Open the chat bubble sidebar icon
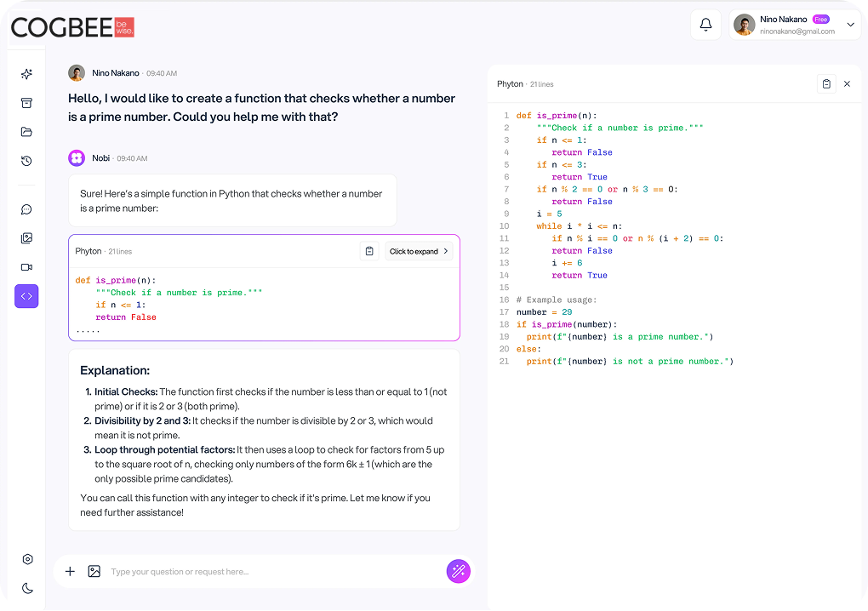Screen dimensions: 868x611 pos(26,209)
